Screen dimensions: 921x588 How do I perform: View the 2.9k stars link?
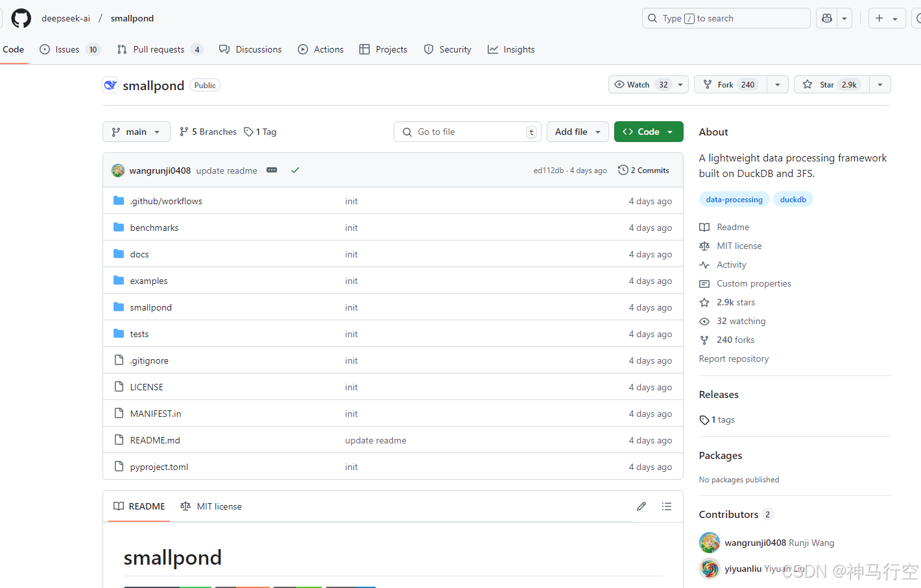click(727, 302)
